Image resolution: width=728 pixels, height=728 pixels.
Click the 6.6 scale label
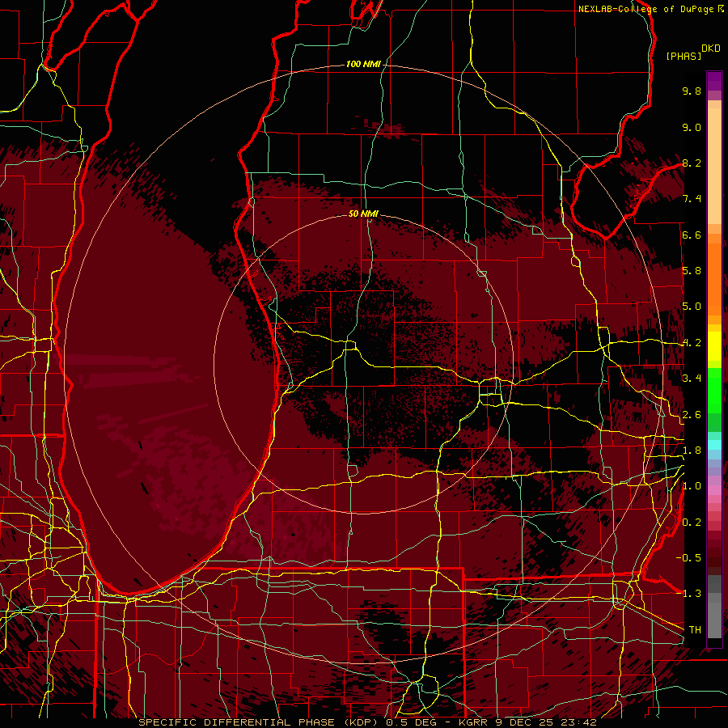coord(692,235)
